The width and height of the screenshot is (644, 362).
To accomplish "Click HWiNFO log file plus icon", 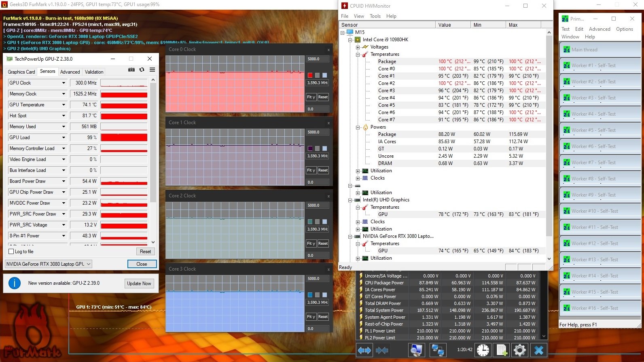I will pyautogui.click(x=501, y=350).
